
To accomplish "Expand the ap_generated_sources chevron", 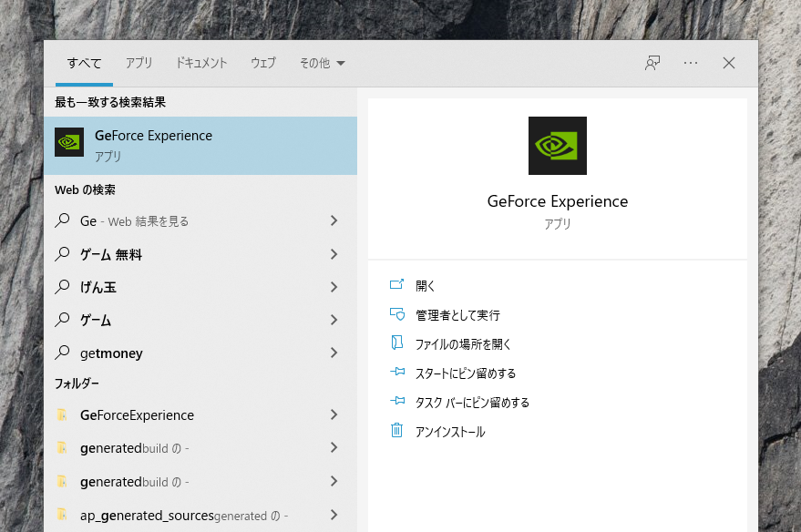I will 334,515.
